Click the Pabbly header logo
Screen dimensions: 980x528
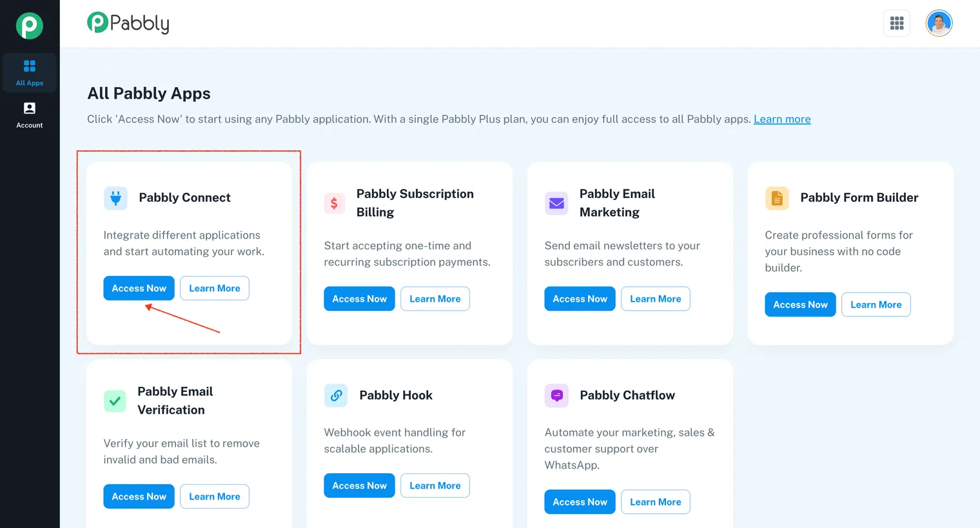128,23
